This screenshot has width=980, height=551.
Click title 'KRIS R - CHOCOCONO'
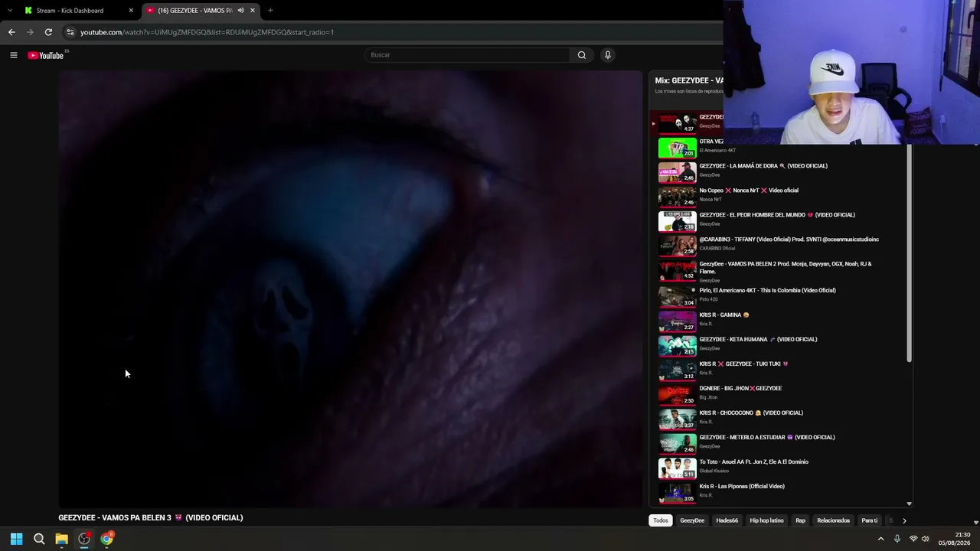[x=751, y=413]
